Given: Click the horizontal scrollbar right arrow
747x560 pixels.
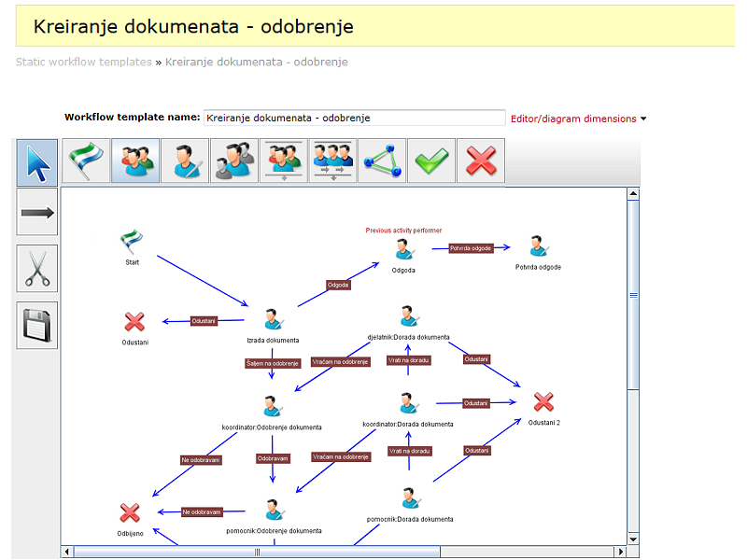Looking at the screenshot, I should tap(620, 552).
